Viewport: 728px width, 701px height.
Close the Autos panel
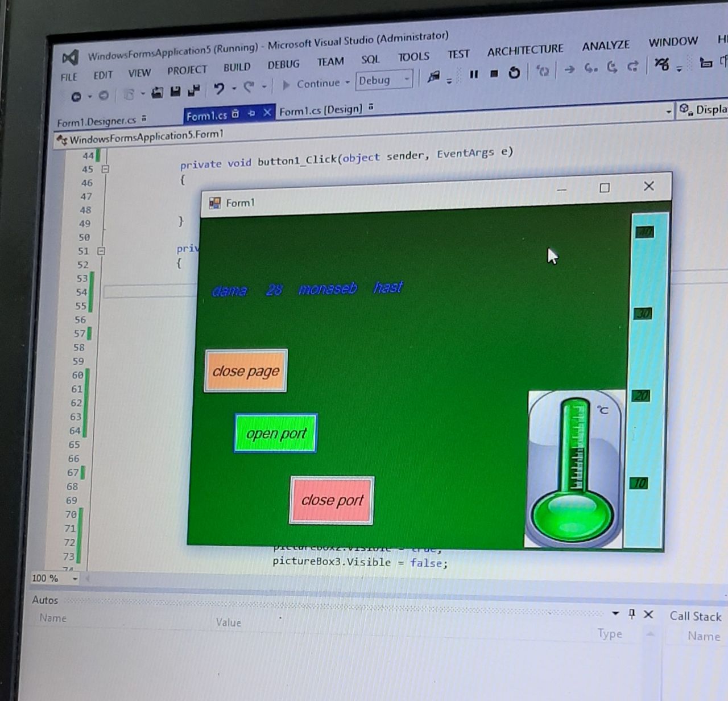coord(648,614)
